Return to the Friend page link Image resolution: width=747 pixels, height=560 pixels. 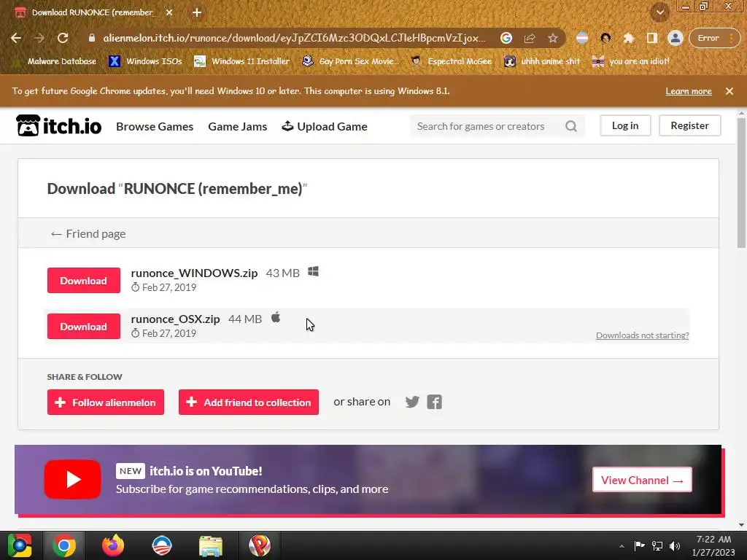[88, 234]
